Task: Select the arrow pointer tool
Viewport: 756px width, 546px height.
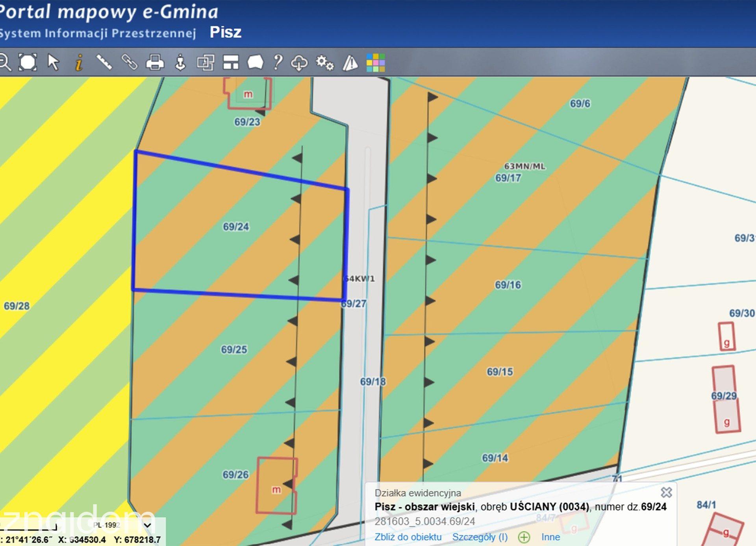Action: (x=53, y=62)
